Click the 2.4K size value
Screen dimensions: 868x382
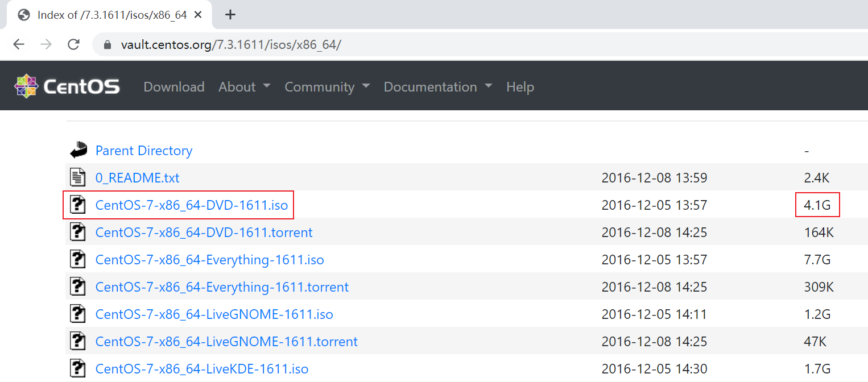point(817,178)
